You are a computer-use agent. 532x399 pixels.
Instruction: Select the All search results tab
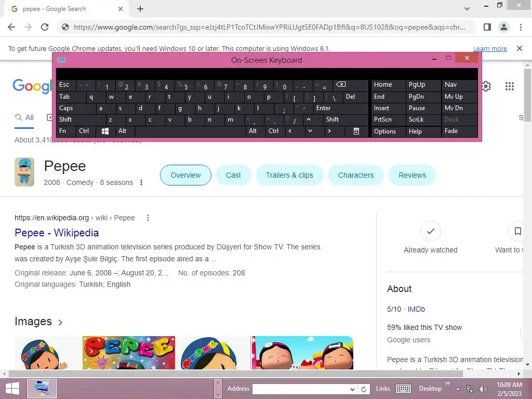[24, 117]
